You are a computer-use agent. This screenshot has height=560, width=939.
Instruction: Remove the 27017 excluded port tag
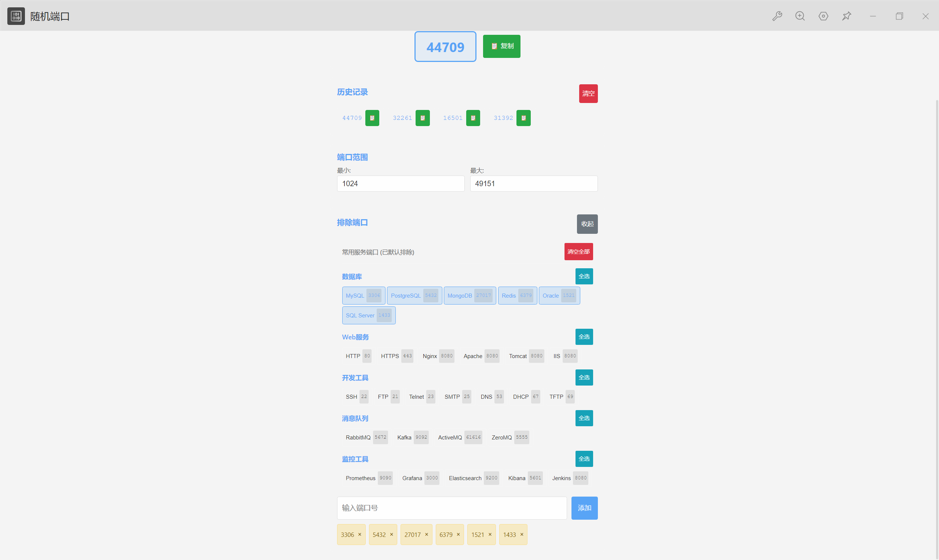(x=426, y=535)
